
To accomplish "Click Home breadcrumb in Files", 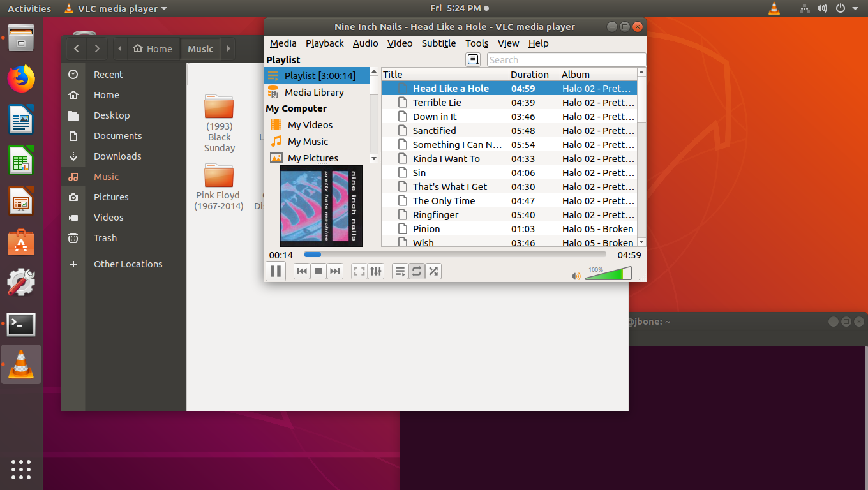I will tap(152, 48).
